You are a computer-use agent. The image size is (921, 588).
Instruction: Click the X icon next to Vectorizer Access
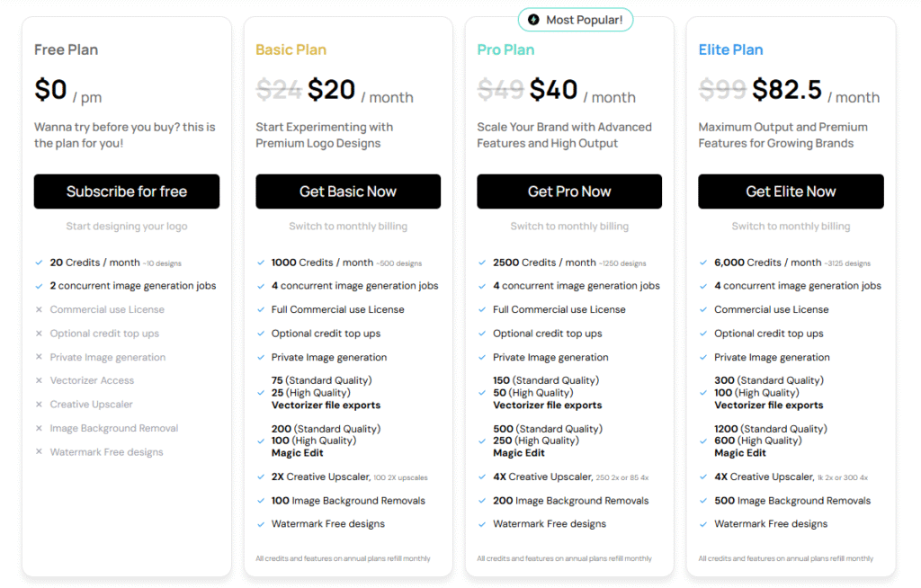tap(39, 381)
